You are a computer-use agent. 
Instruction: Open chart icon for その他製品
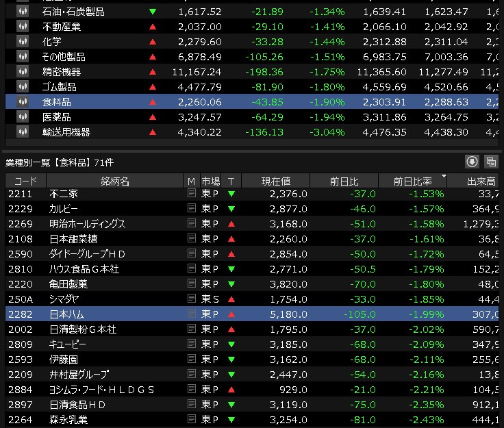tap(23, 57)
